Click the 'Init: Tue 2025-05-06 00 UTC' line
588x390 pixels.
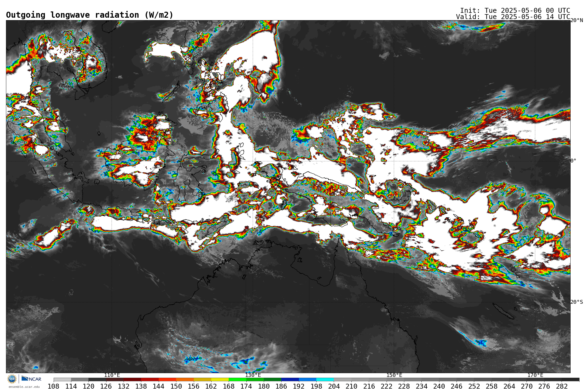coord(515,10)
